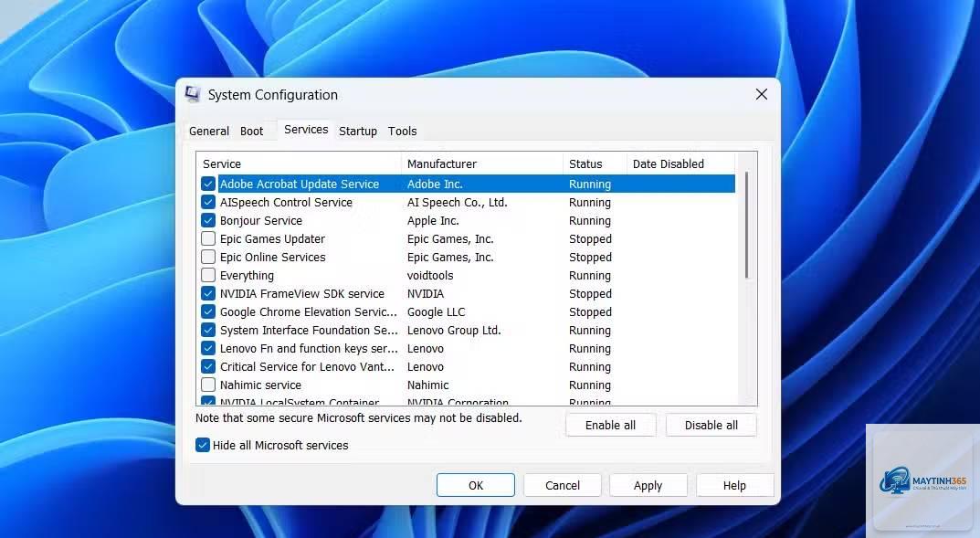Switch to the Boot tab
Screen dimensions: 980x538
click(251, 132)
